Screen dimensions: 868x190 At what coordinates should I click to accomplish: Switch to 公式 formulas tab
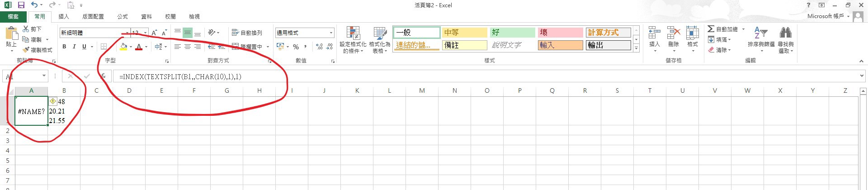tap(123, 17)
